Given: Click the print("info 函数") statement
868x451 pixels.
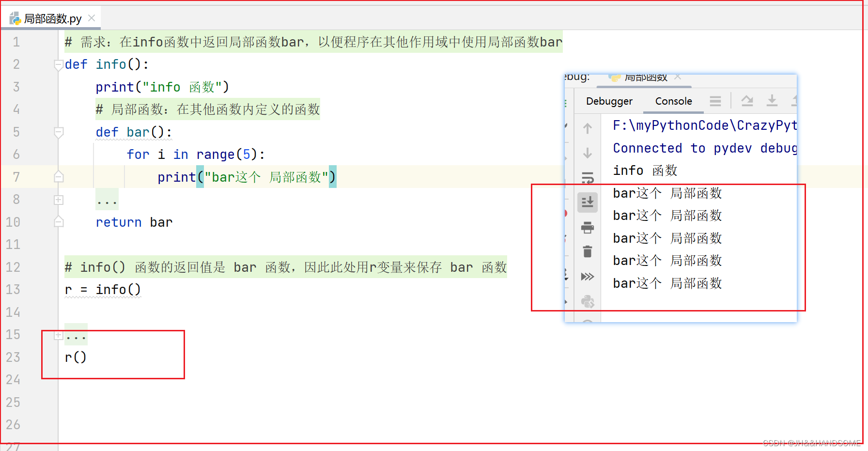Looking at the screenshot, I should coord(162,87).
